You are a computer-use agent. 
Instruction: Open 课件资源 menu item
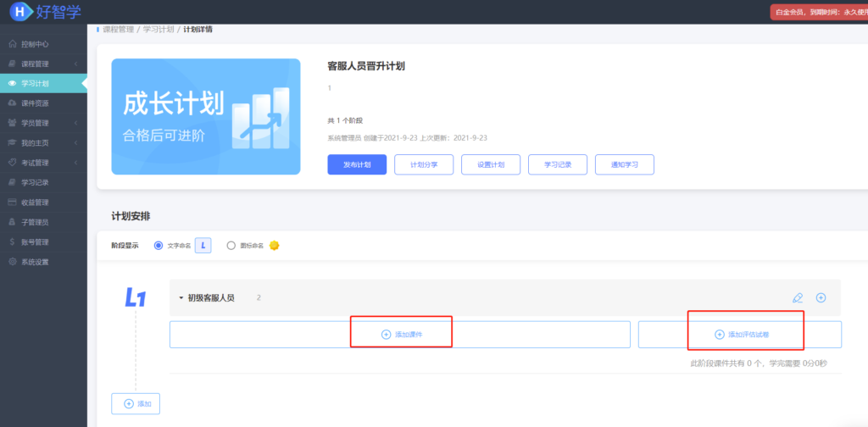43,103
